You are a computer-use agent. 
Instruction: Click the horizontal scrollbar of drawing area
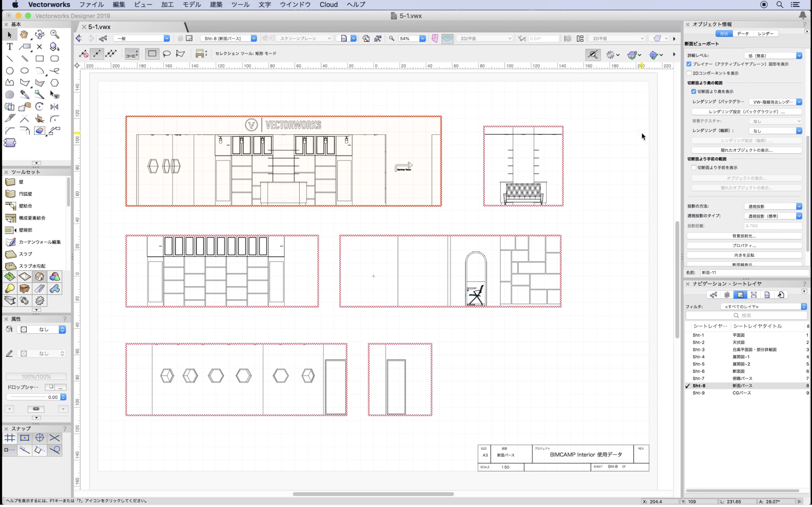(x=373, y=494)
